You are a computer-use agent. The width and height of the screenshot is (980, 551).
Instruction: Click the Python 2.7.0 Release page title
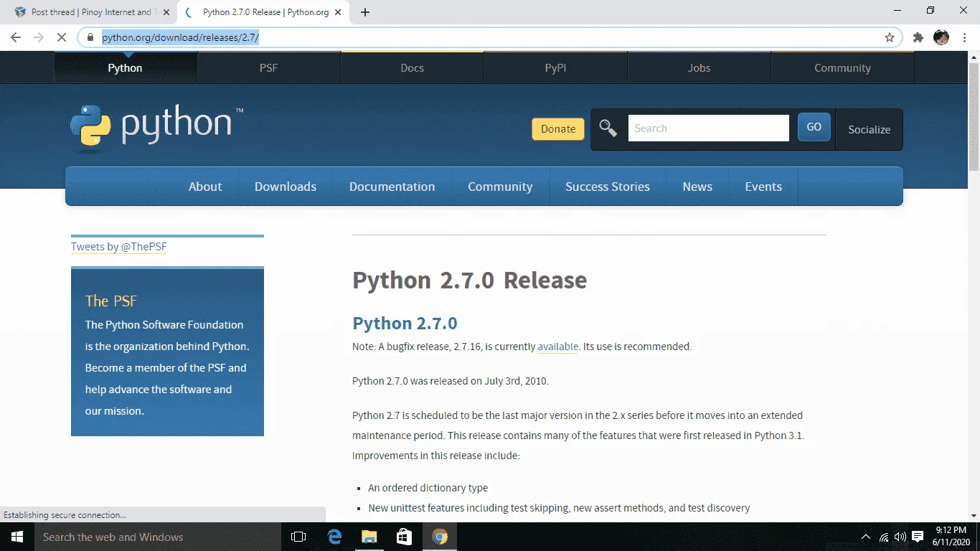(469, 280)
